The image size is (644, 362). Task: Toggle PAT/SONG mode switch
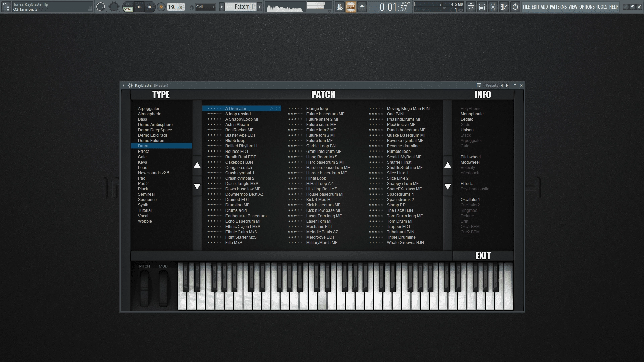click(128, 7)
